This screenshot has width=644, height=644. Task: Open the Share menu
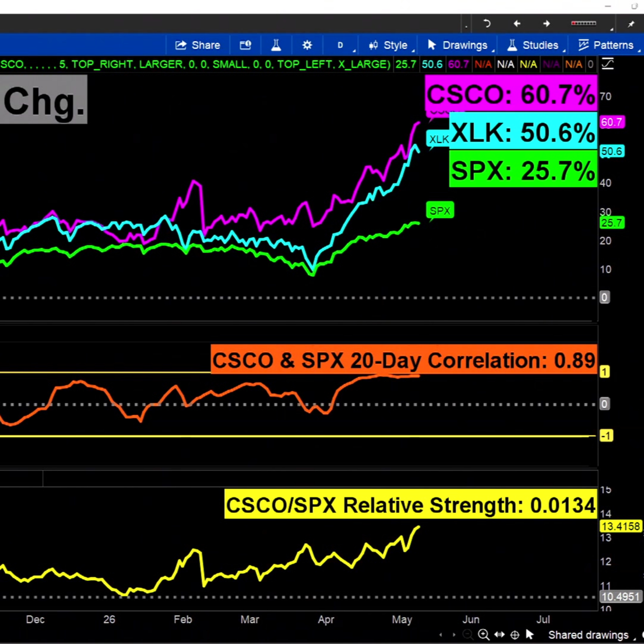point(198,45)
